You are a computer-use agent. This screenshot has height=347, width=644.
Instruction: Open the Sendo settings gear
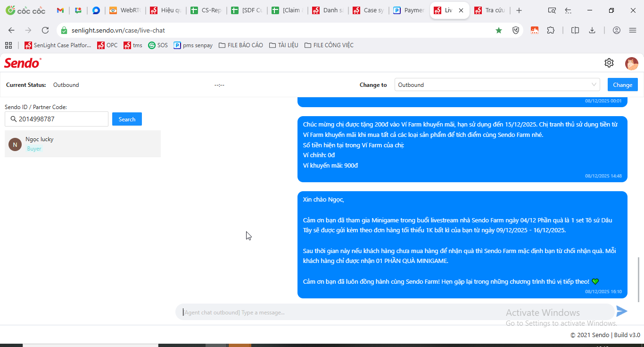click(x=609, y=63)
